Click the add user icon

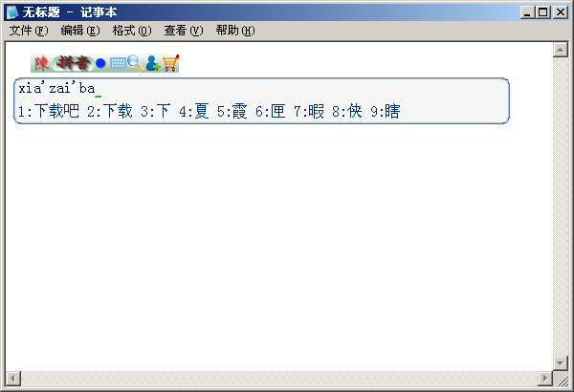click(153, 63)
